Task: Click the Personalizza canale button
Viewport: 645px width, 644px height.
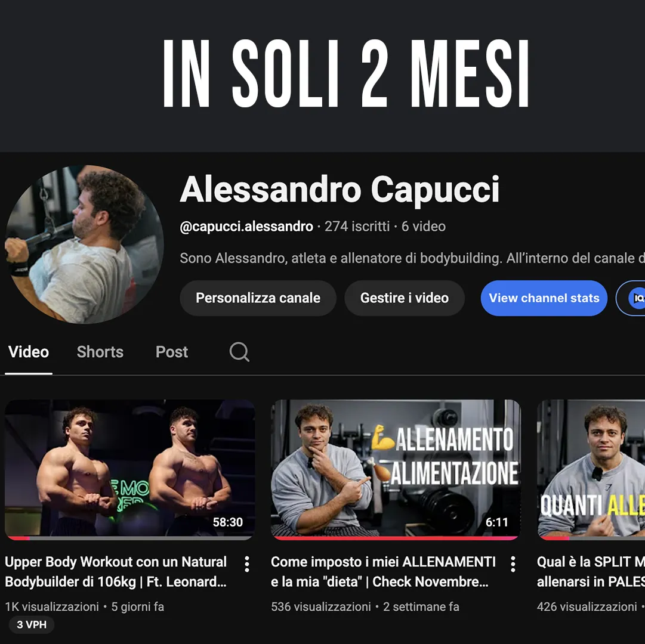Action: (x=258, y=298)
